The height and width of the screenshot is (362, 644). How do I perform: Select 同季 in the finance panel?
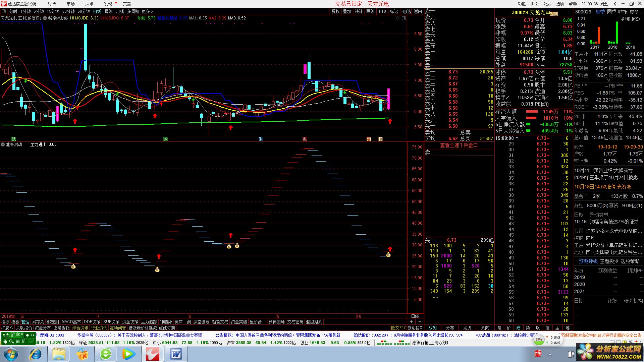pos(611,12)
